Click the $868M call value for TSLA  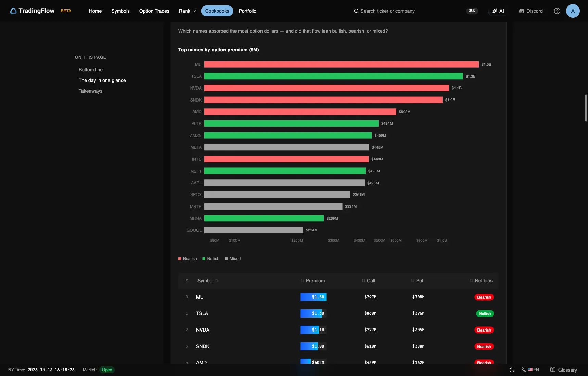coord(370,313)
